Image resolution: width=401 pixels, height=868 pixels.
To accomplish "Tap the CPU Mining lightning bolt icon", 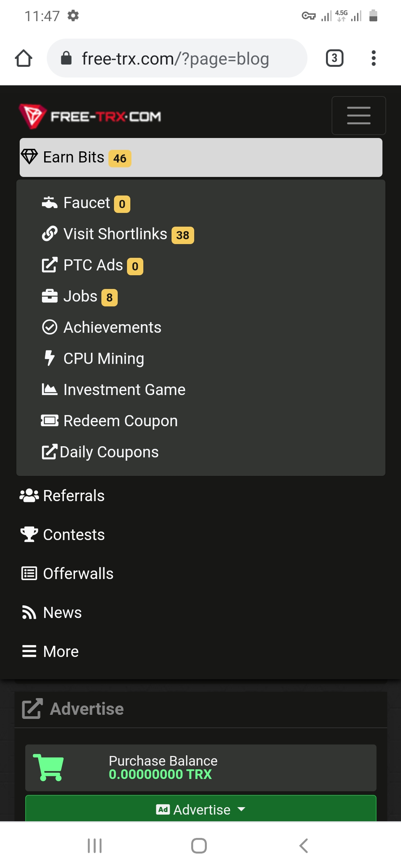I will [x=49, y=358].
